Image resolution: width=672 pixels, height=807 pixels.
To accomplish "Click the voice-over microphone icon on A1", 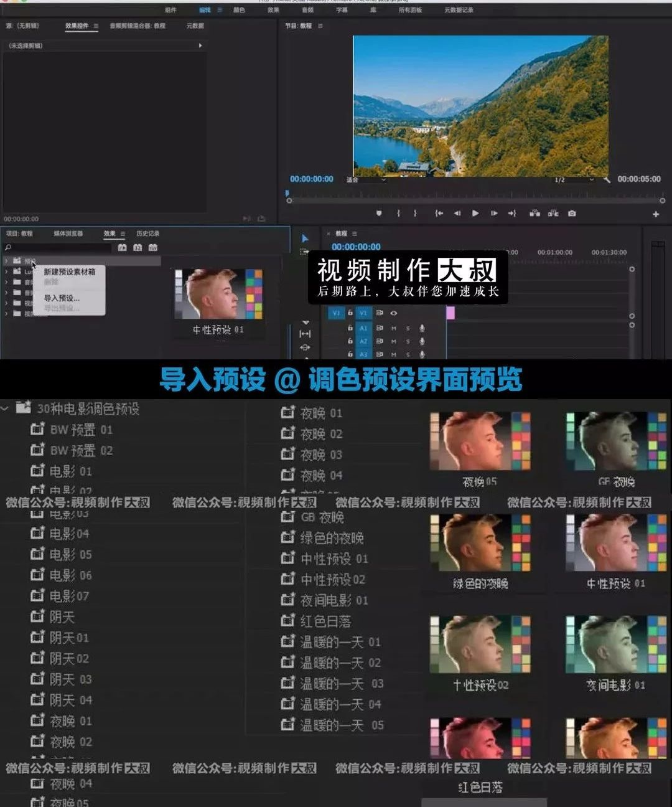I will click(422, 328).
